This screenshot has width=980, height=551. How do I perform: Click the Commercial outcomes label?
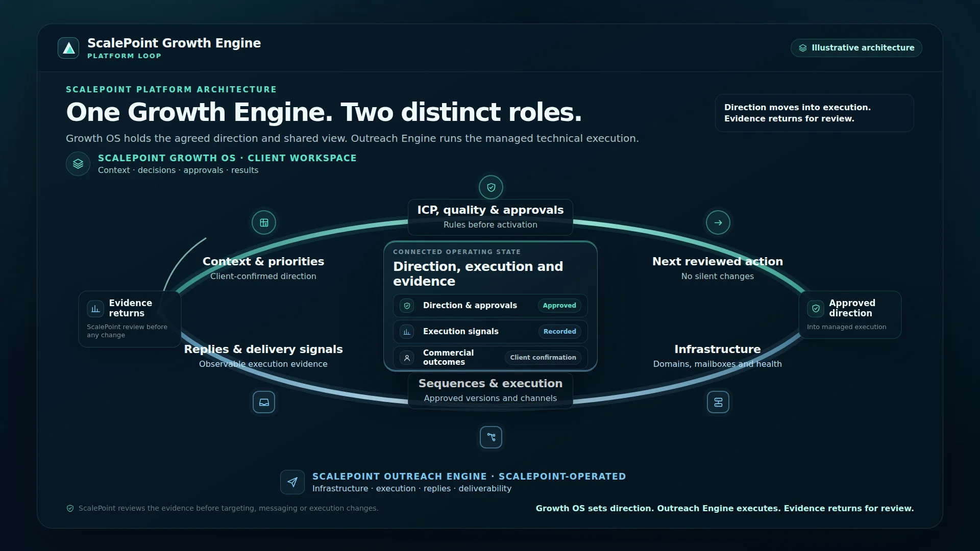[449, 358]
